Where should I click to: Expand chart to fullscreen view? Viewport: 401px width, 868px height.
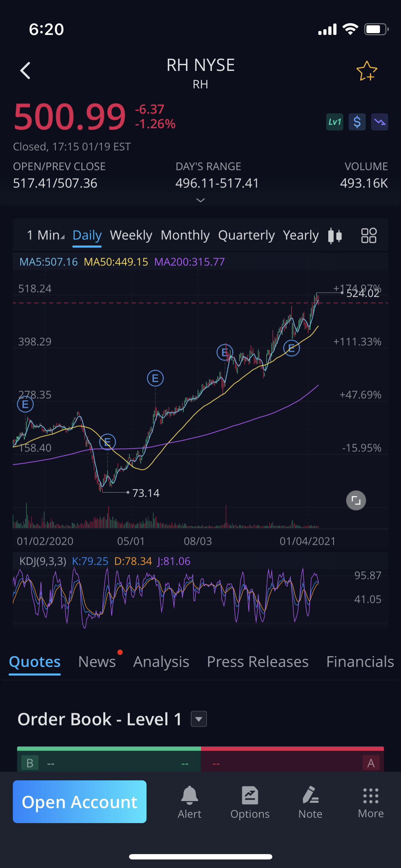pos(356,500)
